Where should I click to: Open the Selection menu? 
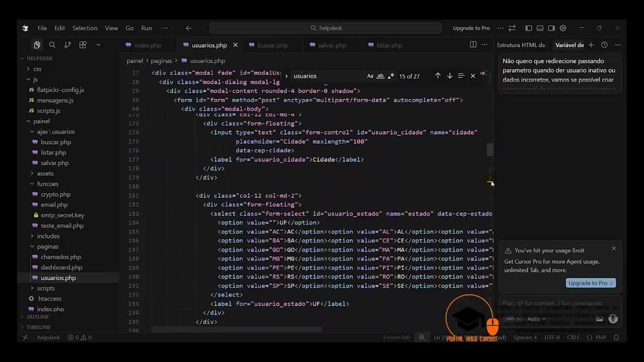coord(85,28)
